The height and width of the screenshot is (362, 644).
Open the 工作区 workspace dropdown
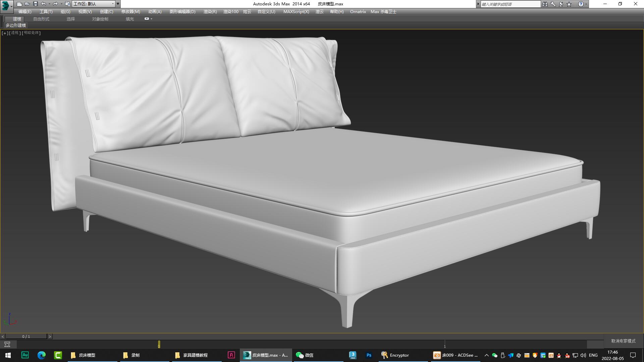tap(113, 4)
